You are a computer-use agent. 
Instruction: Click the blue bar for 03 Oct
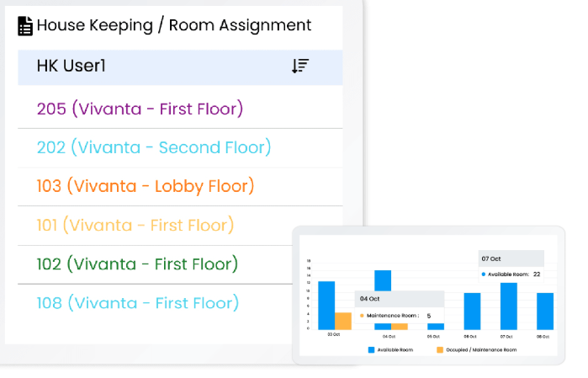point(326,305)
